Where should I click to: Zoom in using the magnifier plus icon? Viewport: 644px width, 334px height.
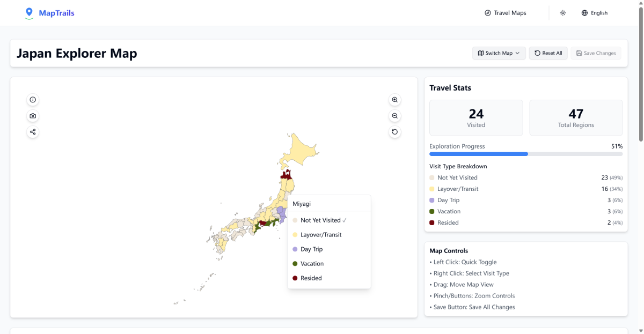[395, 100]
